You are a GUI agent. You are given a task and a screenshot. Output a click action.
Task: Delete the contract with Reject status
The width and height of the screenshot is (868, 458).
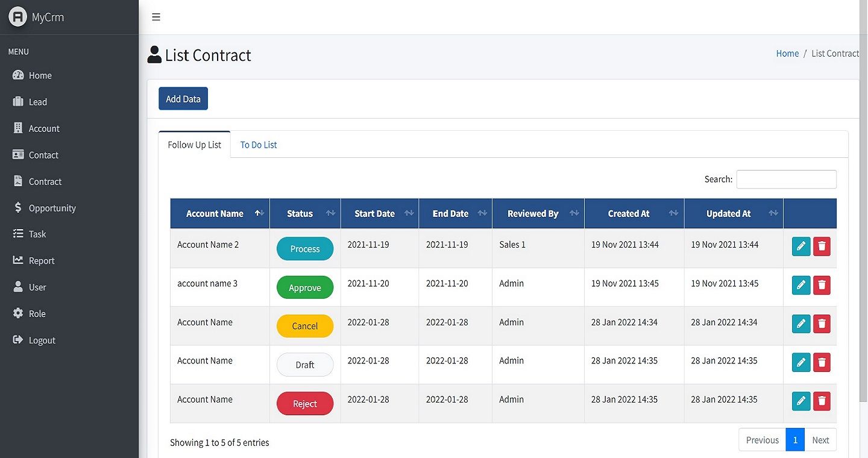click(822, 401)
